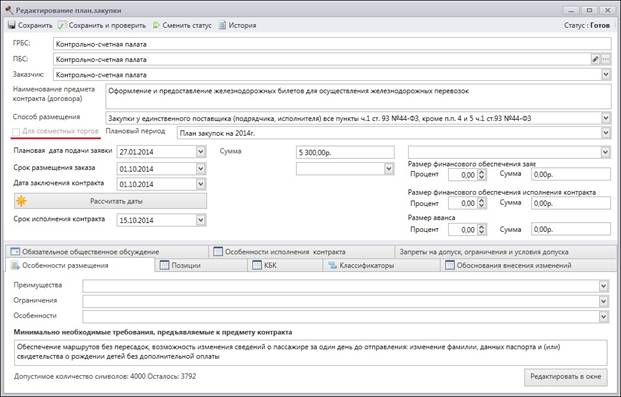Click the ellipsis browse button in ПБС field
The height and width of the screenshot is (397, 621).
(x=606, y=59)
